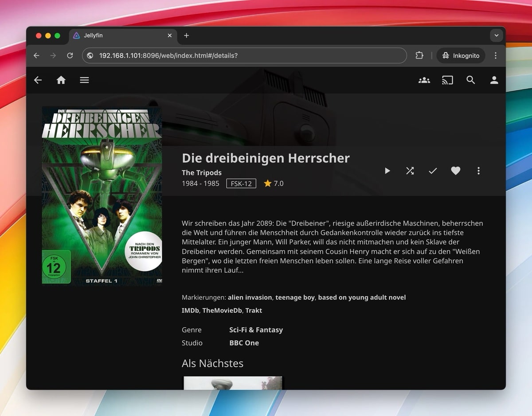Open the Jellyfin home page
Viewport: 532px width, 416px height.
[61, 80]
